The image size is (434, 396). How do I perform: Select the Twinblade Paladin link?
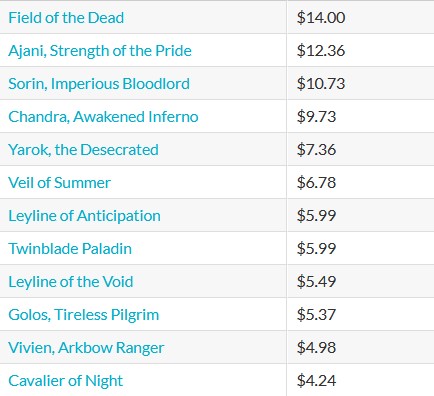(x=70, y=249)
